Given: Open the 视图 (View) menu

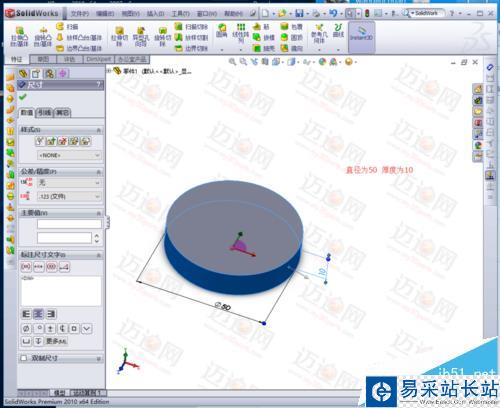Looking at the screenshot, I should click(x=130, y=13).
